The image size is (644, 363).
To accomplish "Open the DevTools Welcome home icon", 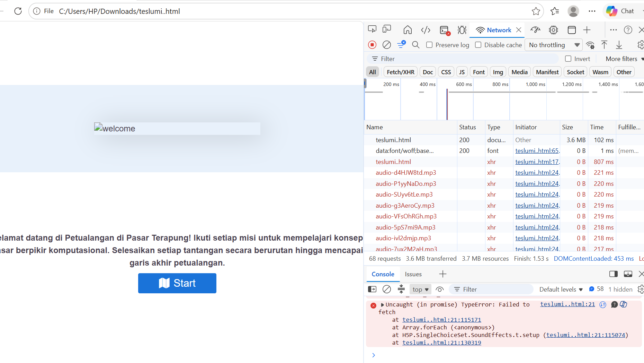I will [x=408, y=30].
